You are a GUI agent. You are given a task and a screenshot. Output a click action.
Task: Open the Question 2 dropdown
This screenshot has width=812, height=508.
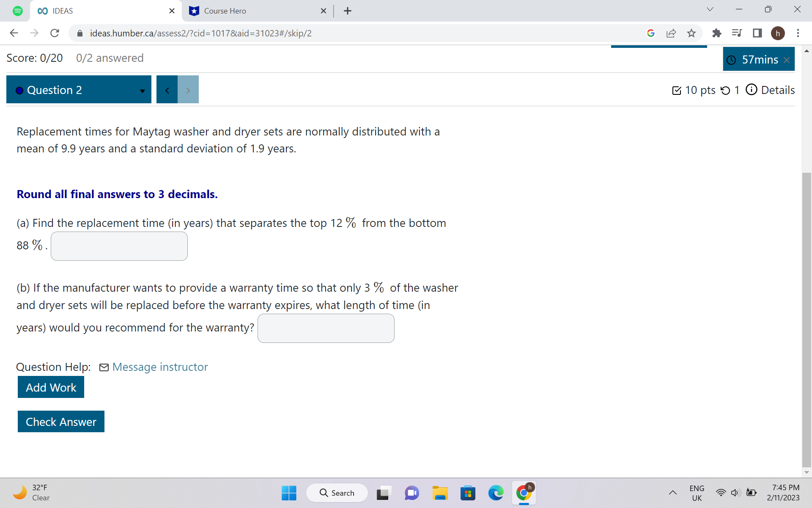pyautogui.click(x=142, y=90)
